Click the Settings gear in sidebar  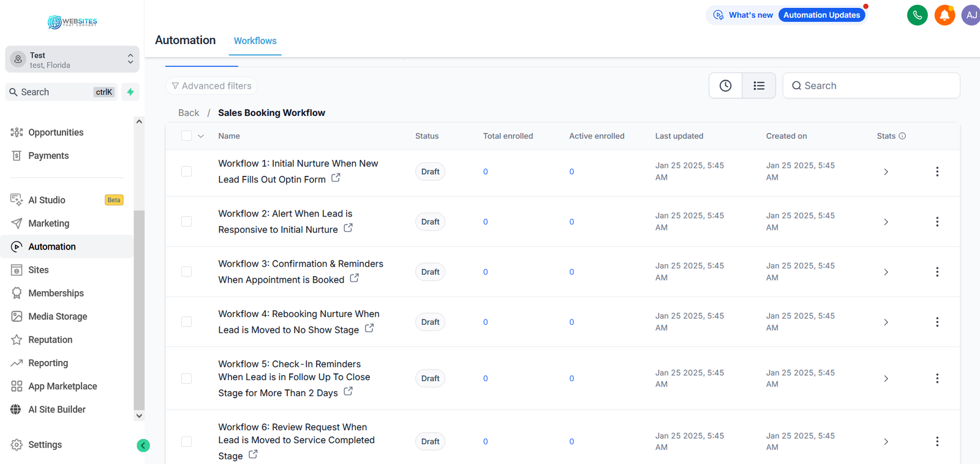click(17, 445)
